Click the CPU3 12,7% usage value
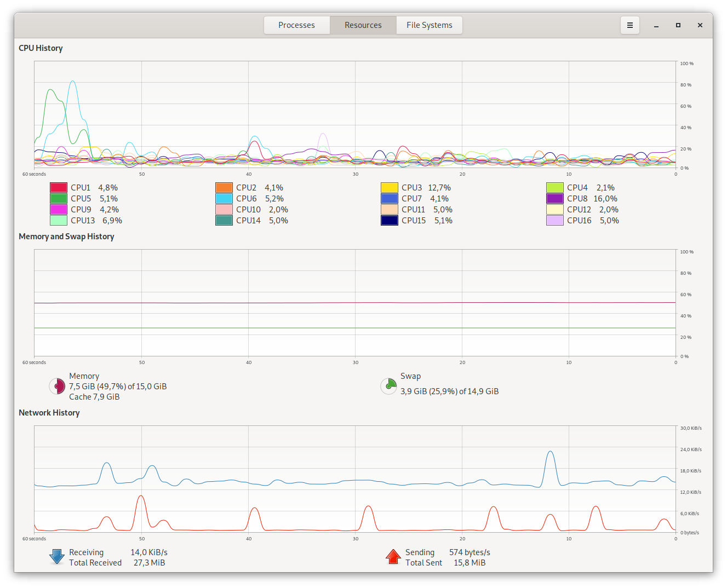727x588 pixels. click(x=439, y=188)
